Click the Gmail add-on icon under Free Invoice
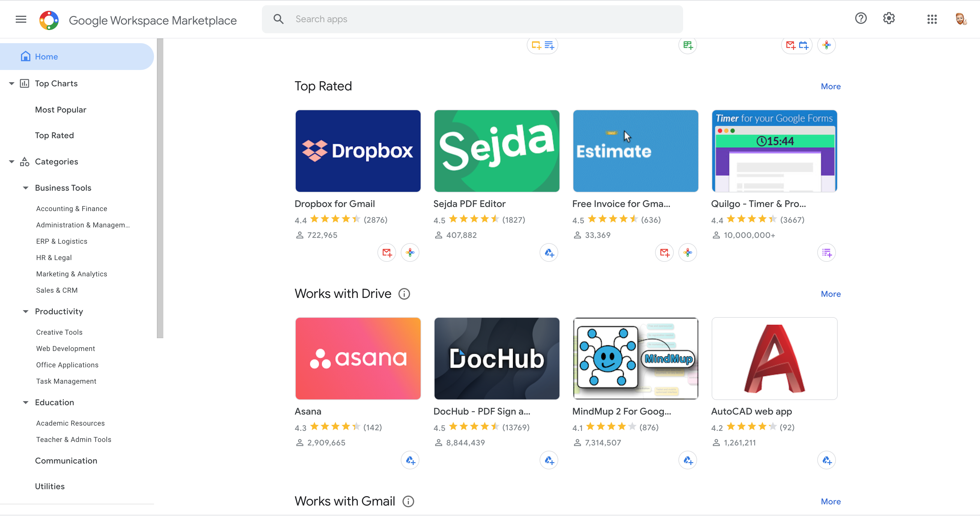Screen dimensions: 980x516 (x=665, y=252)
